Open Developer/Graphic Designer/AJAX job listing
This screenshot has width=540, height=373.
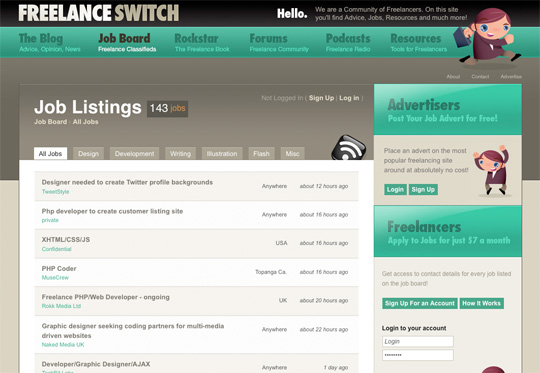(96, 364)
